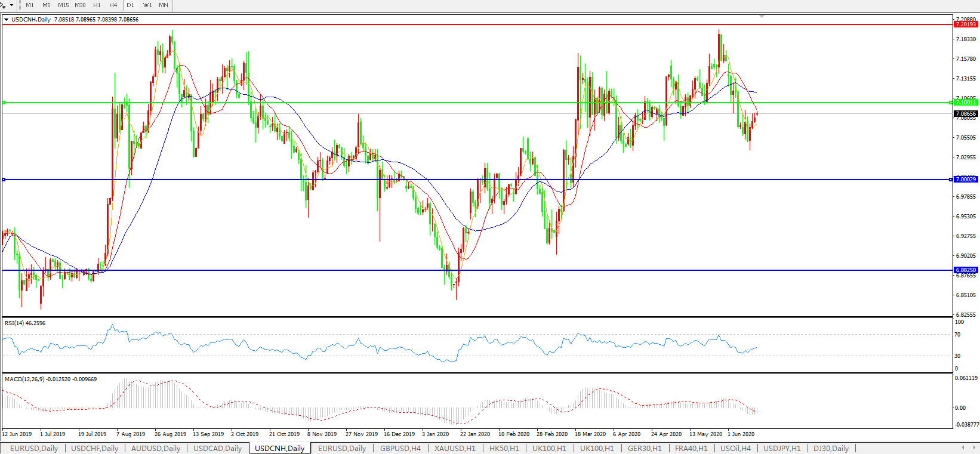Screen dimensions: 980x454
Task: Switch to the USOil,H4 chart tab
Action: click(x=735, y=449)
